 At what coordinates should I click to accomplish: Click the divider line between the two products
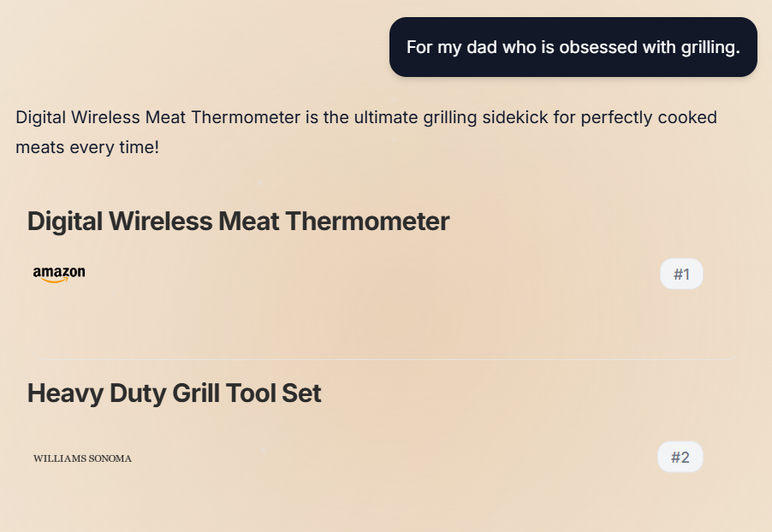(389, 359)
